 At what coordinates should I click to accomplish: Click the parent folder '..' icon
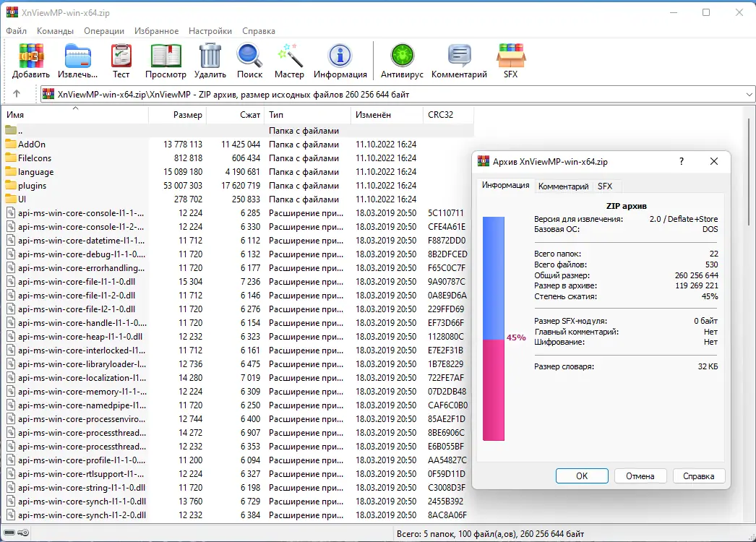[11, 130]
